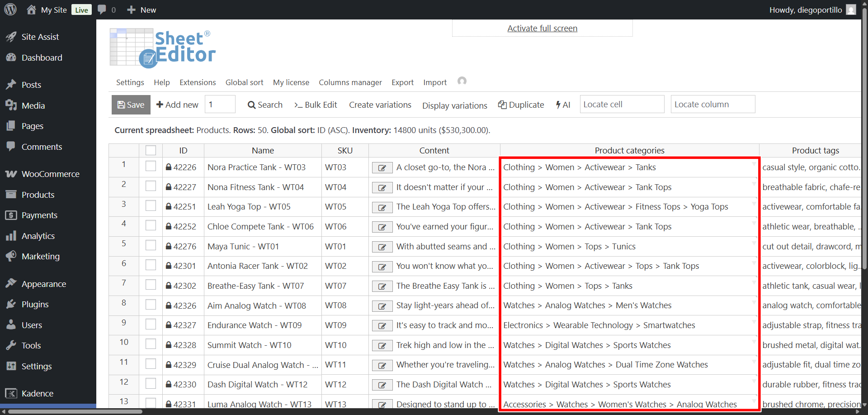
Task: Click the content edit icon for Nora Practice Tank
Action: [x=382, y=168]
